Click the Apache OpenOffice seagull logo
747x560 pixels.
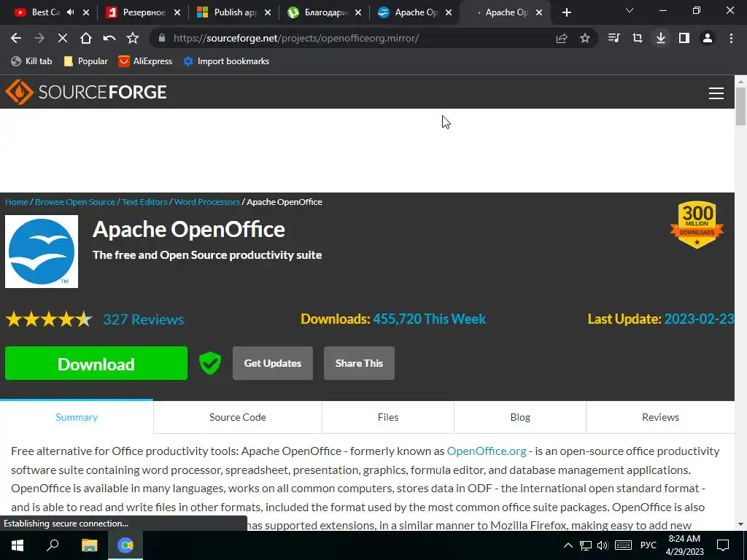[x=42, y=252]
